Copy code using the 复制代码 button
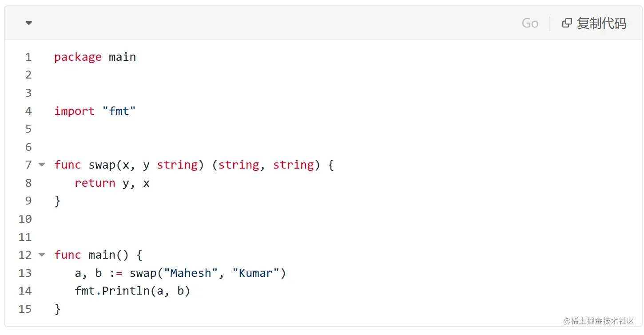The height and width of the screenshot is (335, 644). point(594,23)
